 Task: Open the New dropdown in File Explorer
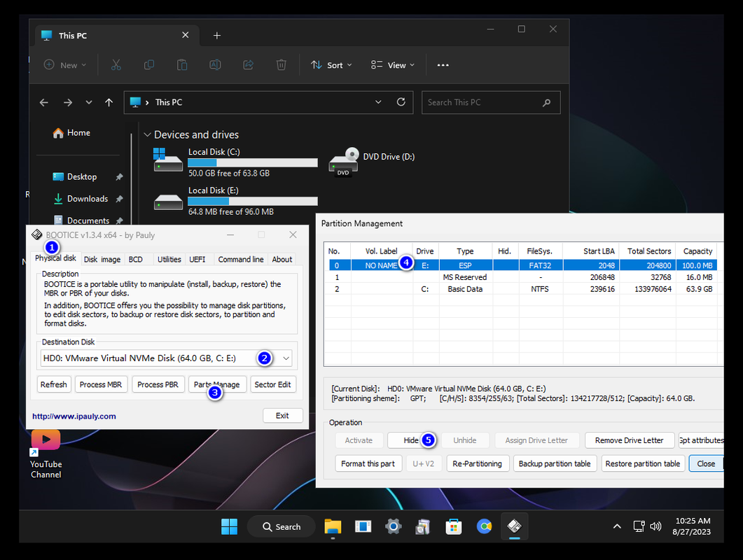tap(65, 65)
